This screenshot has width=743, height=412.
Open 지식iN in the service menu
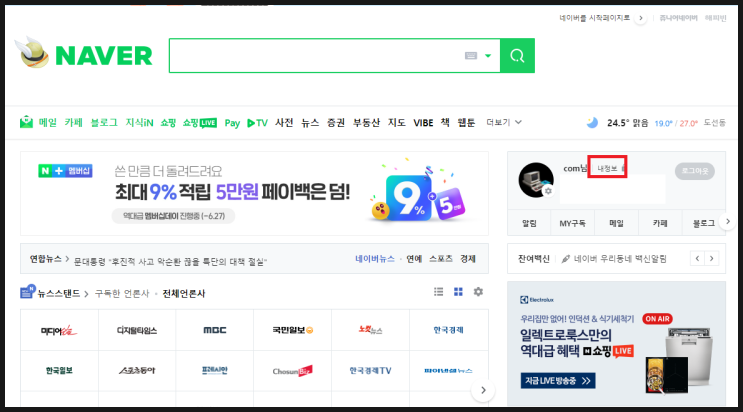(139, 123)
